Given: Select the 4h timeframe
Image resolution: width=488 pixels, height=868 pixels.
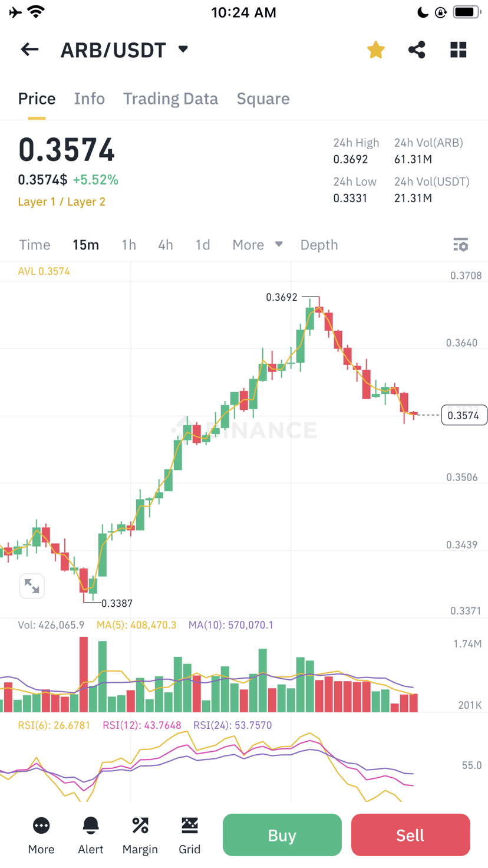Looking at the screenshot, I should coord(166,245).
